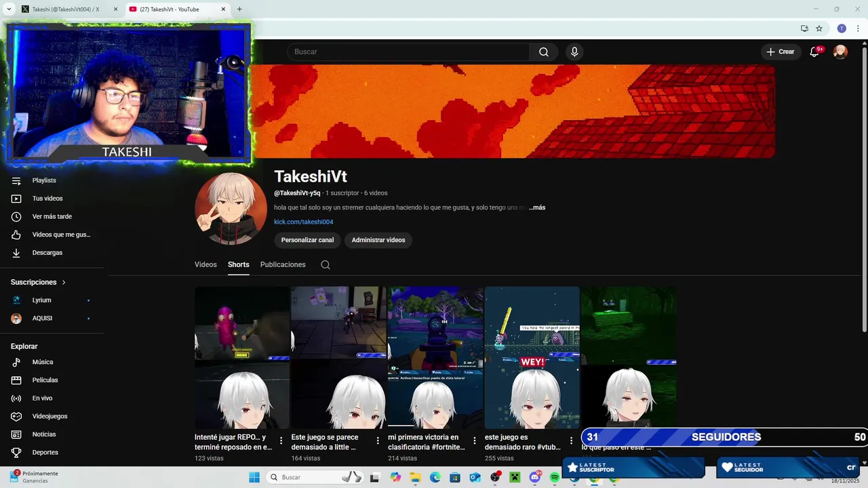The height and width of the screenshot is (488, 868).
Task: Open Spotify from the taskbar
Action: click(555, 478)
